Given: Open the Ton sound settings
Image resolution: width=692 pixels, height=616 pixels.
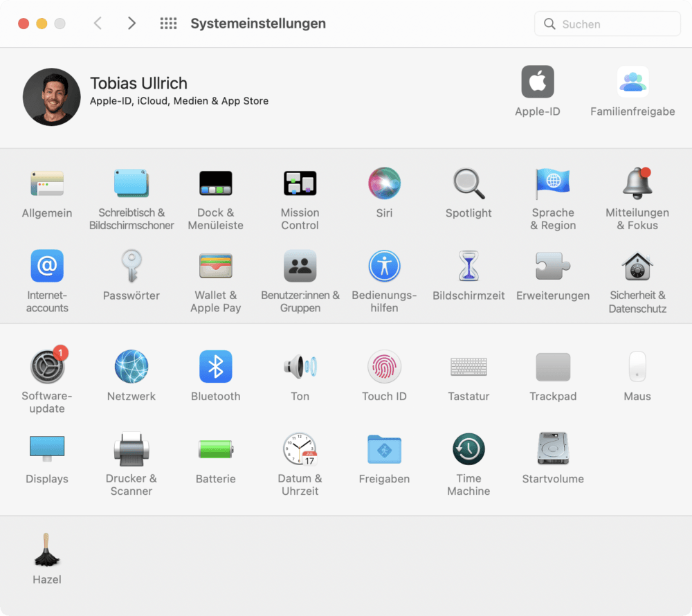Looking at the screenshot, I should tap(300, 366).
